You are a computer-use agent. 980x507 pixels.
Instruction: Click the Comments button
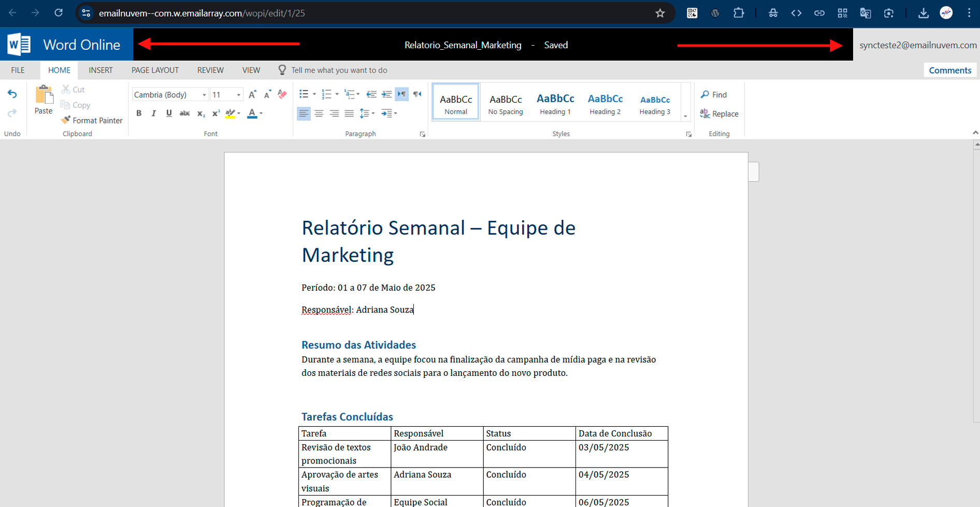pos(949,70)
